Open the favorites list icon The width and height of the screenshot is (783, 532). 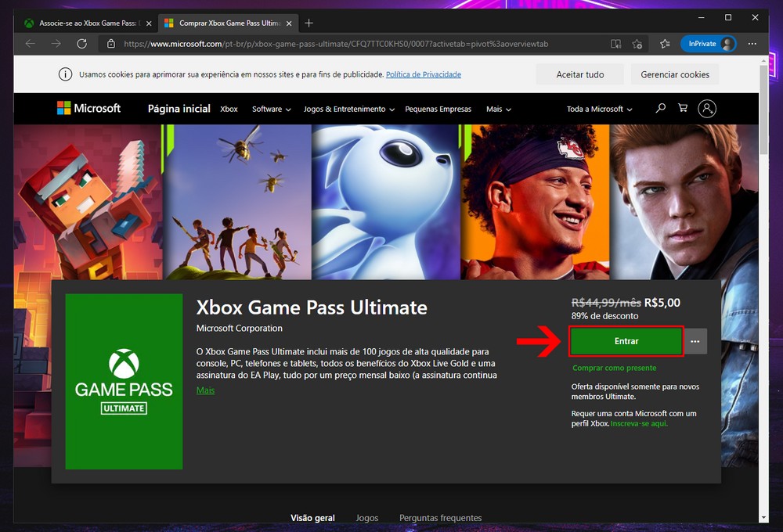point(665,44)
